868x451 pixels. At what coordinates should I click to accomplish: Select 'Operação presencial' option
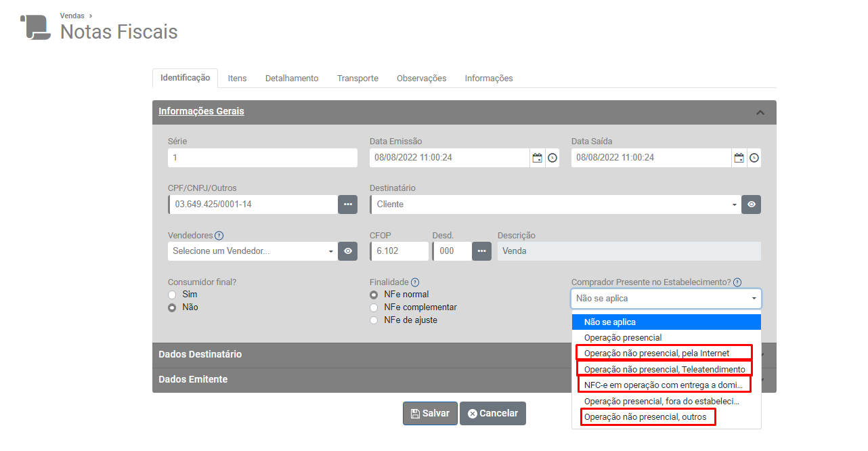coord(666,337)
